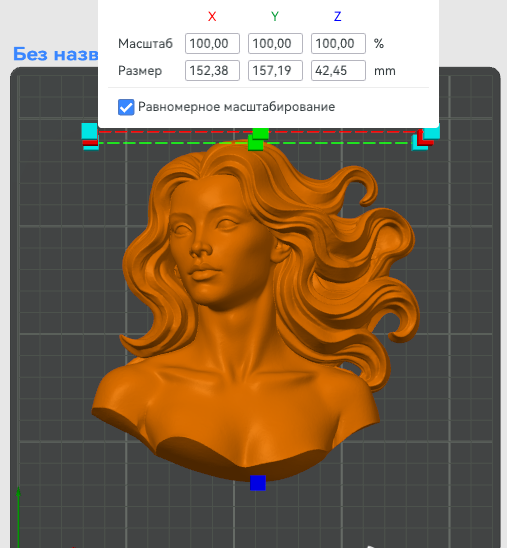
Task: Click the red X axis column label
Action: [x=212, y=16]
